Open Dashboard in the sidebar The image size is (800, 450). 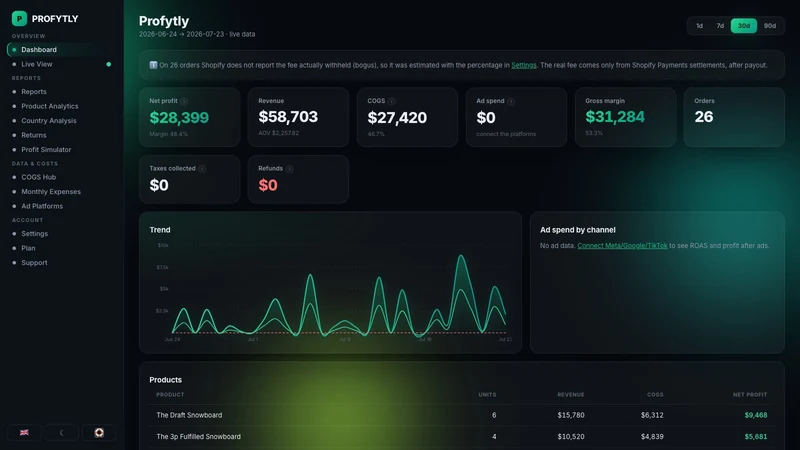[61, 49]
